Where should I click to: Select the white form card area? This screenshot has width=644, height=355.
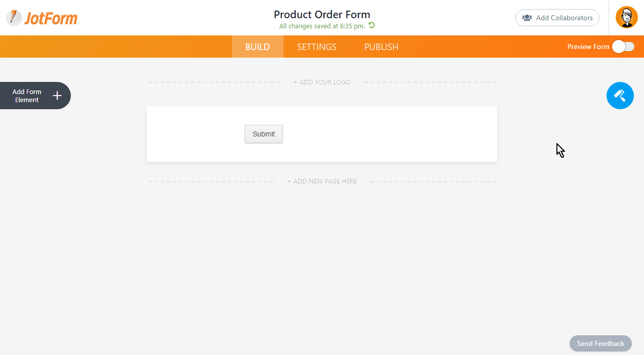[322, 134]
